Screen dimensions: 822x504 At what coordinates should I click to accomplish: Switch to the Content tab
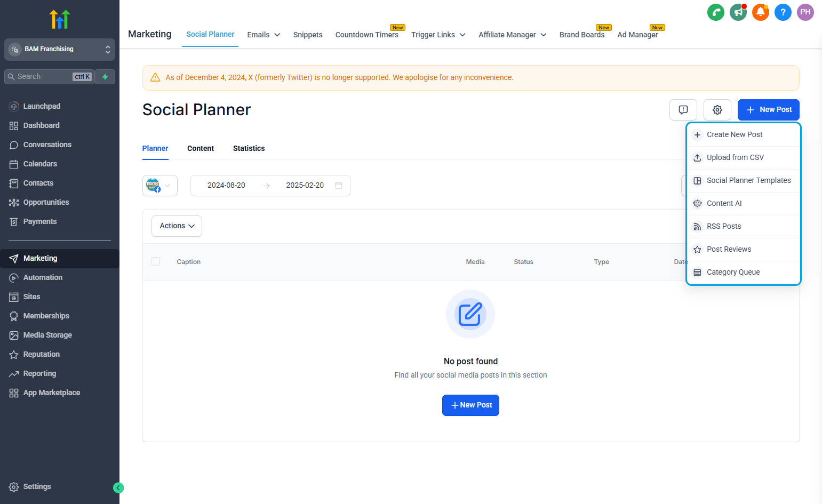201,148
